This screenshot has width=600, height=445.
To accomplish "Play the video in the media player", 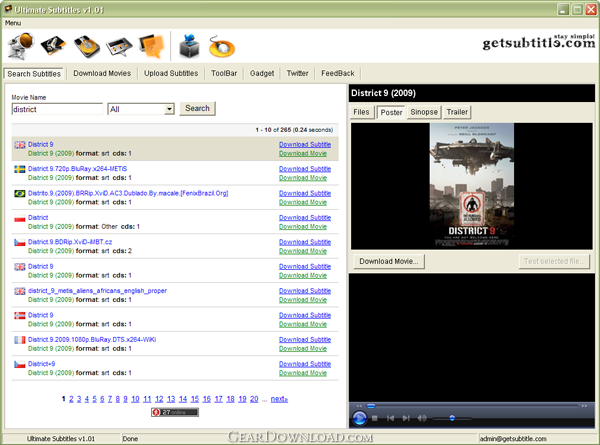I will [359, 418].
